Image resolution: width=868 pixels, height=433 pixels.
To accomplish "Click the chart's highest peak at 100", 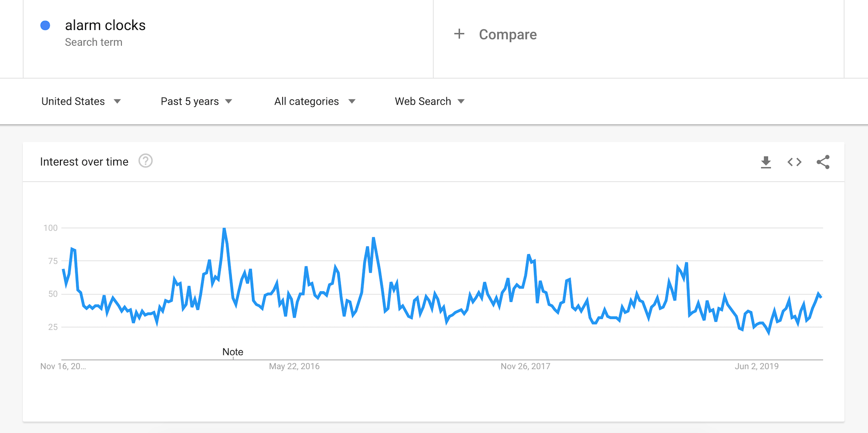I will (x=224, y=229).
